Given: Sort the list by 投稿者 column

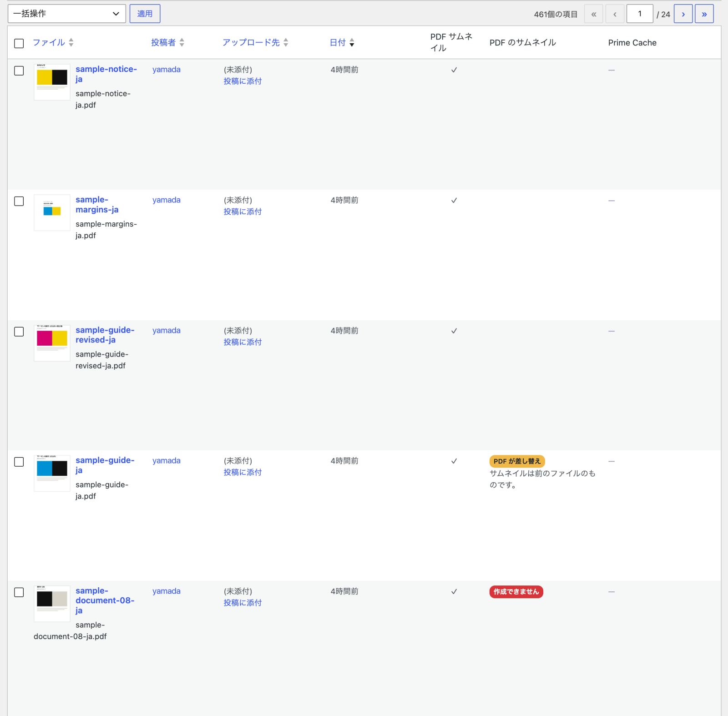Looking at the screenshot, I should click(167, 42).
